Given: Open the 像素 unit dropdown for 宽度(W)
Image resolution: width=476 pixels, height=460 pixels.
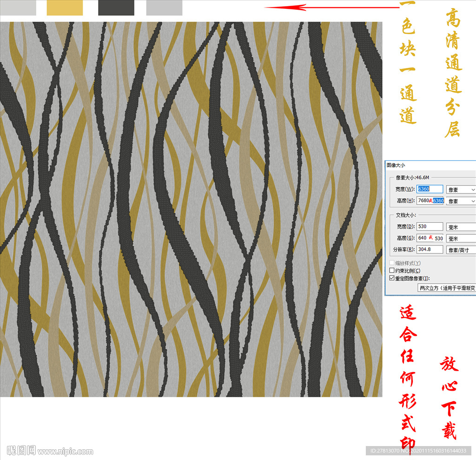Looking at the screenshot, I should point(461,190).
